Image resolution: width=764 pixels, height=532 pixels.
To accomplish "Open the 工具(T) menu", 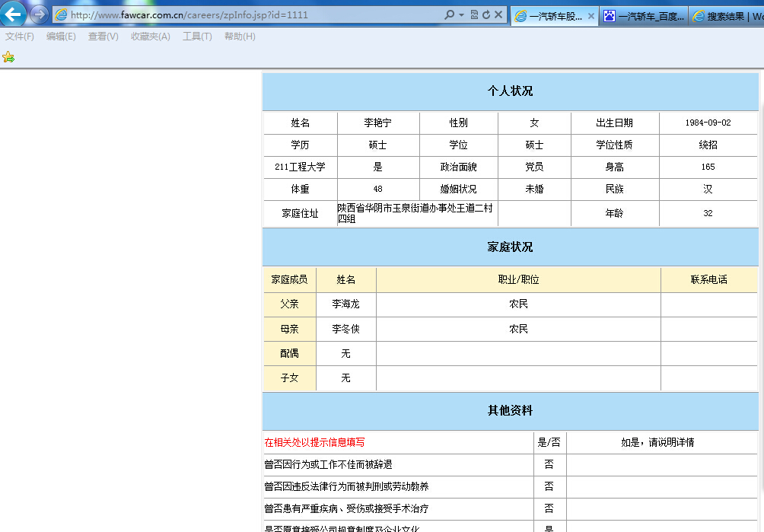I will click(x=197, y=36).
